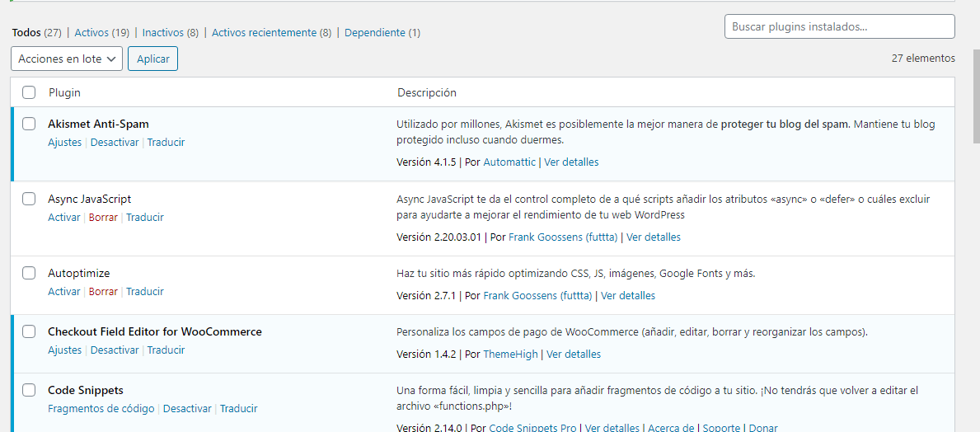Check the Autoptimize plugin checkbox

(x=29, y=273)
